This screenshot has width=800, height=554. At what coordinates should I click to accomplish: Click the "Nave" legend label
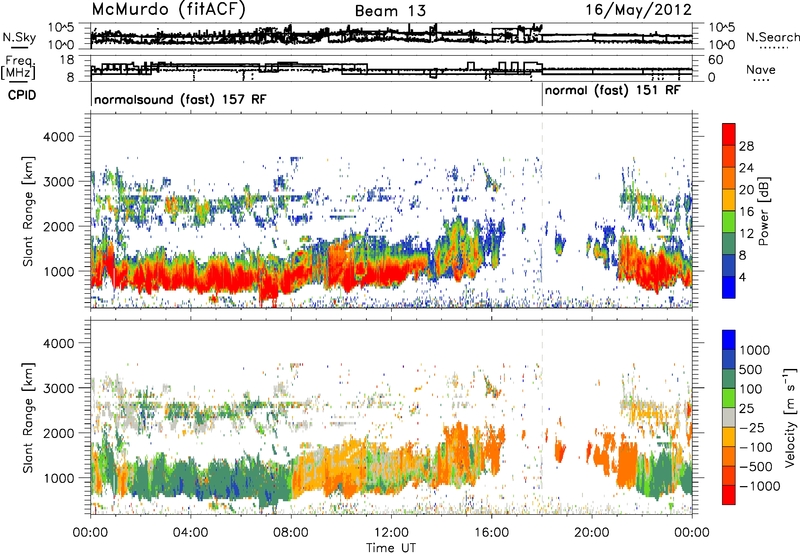point(761,69)
